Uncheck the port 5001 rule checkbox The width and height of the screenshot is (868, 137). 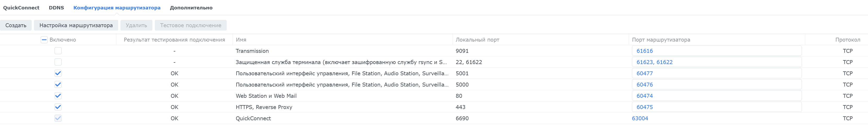[x=58, y=73]
